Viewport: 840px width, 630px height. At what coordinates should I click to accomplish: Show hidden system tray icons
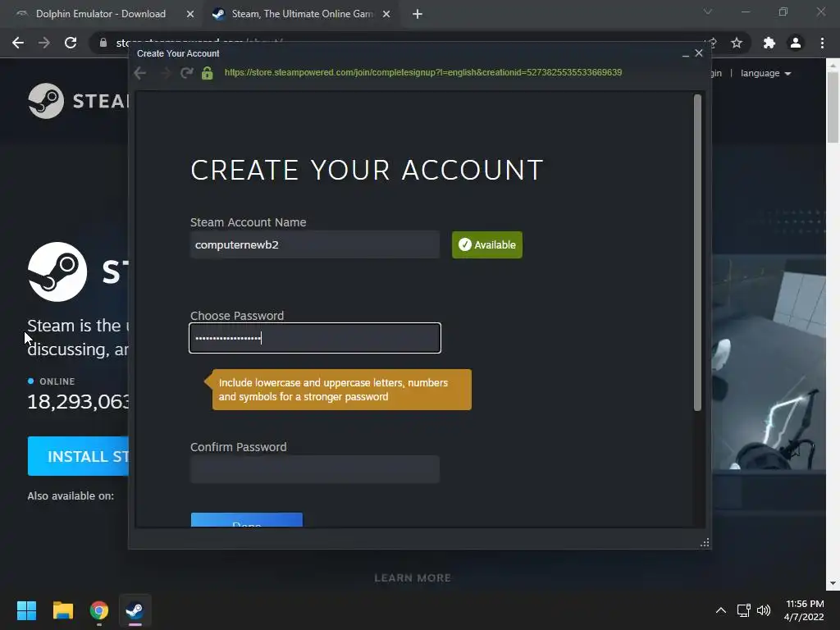[x=721, y=610]
